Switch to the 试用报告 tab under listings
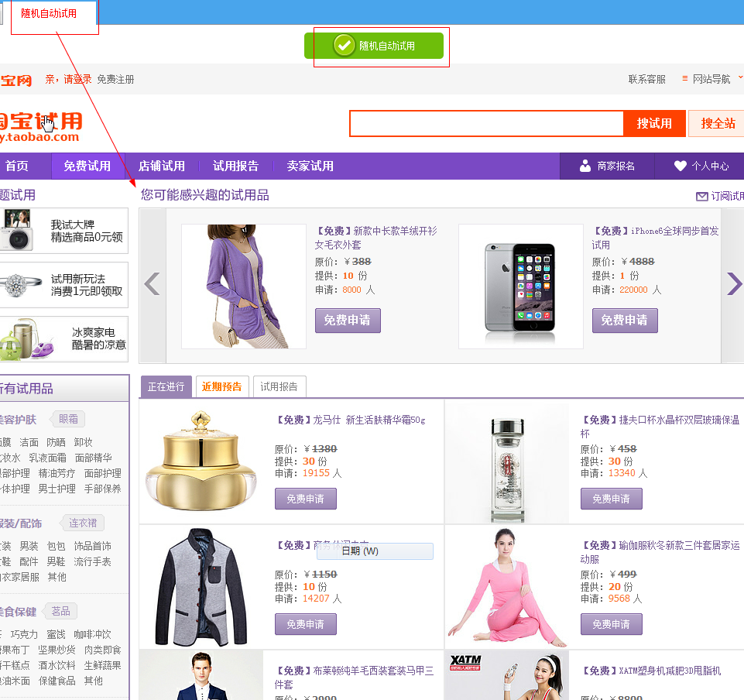 tap(279, 386)
